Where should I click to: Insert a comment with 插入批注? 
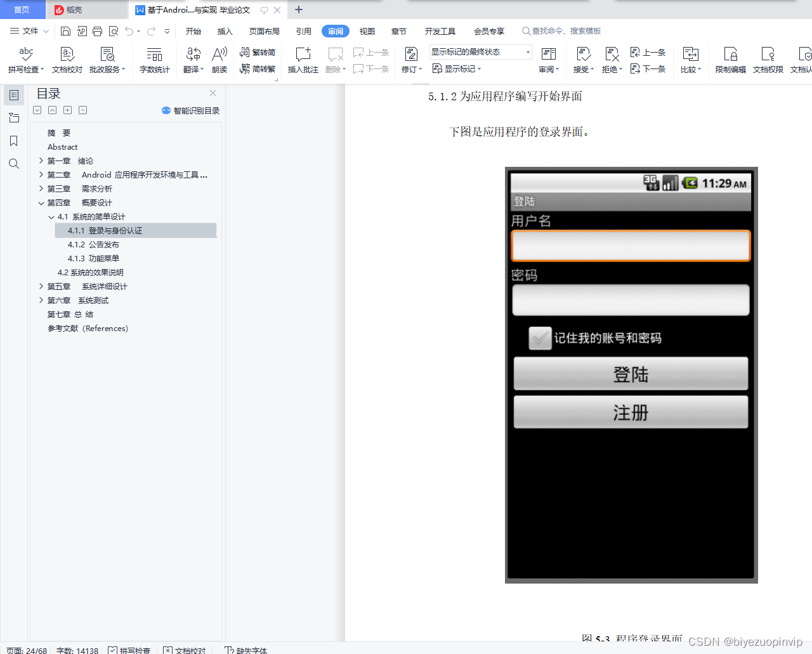pyautogui.click(x=303, y=60)
